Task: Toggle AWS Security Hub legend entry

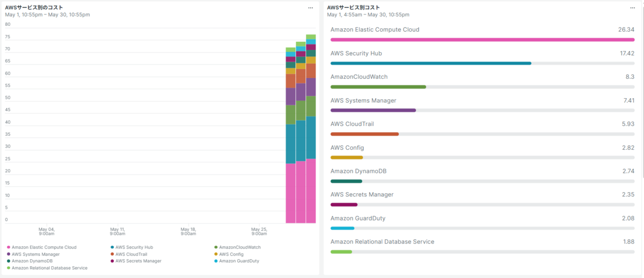Action: [x=131, y=247]
